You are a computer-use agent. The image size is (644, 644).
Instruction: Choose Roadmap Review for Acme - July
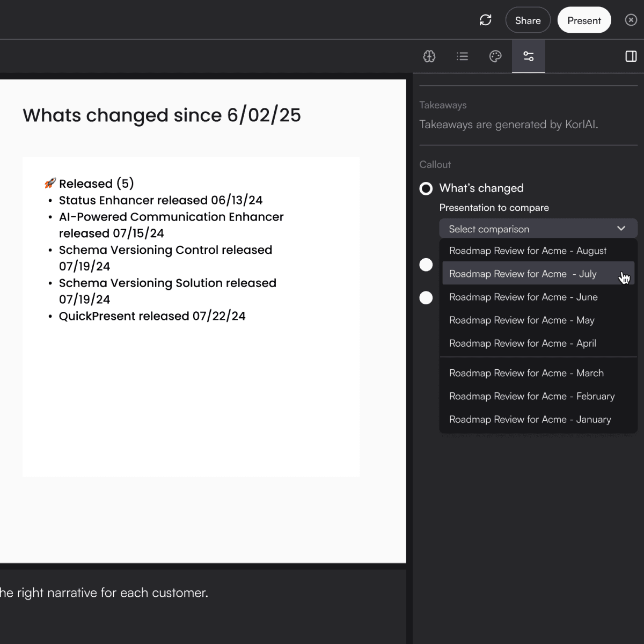pyautogui.click(x=538, y=274)
